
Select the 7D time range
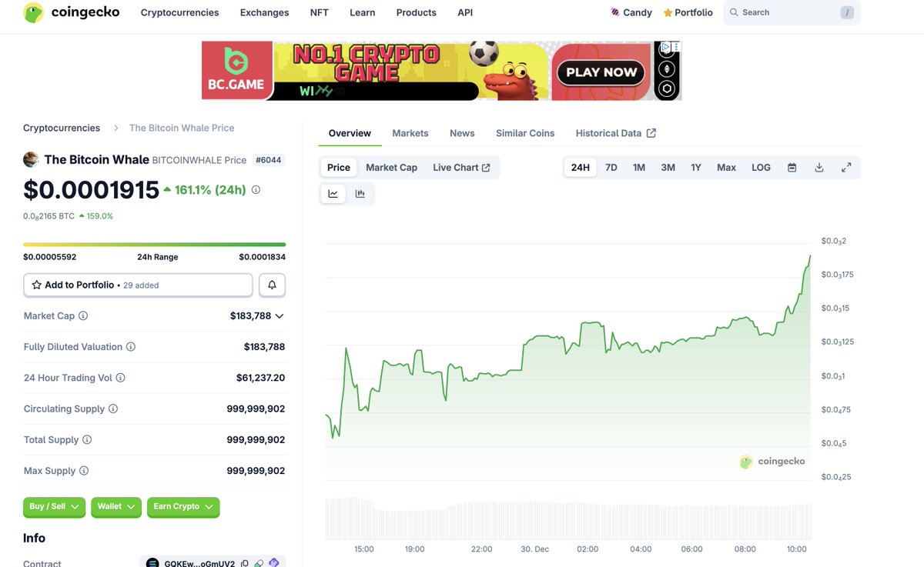click(x=611, y=168)
